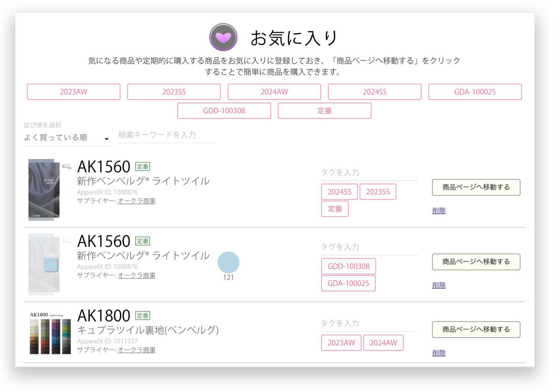Click the purple heart favorites icon
The width and height of the screenshot is (560, 392).
coord(223,37)
